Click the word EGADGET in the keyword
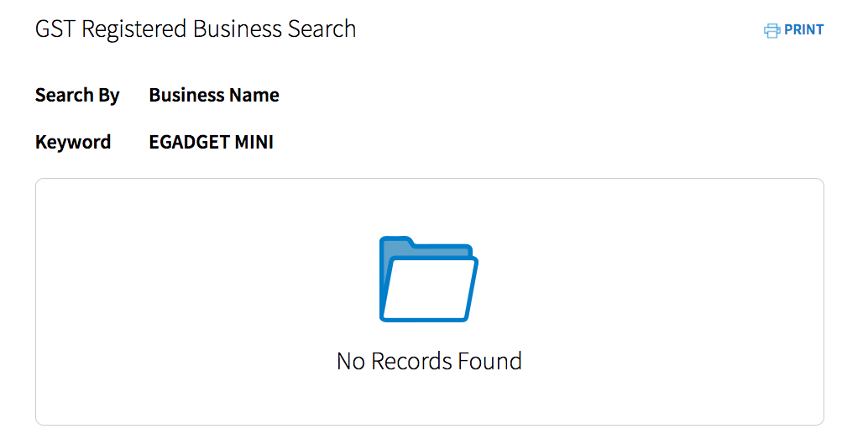 (190, 142)
